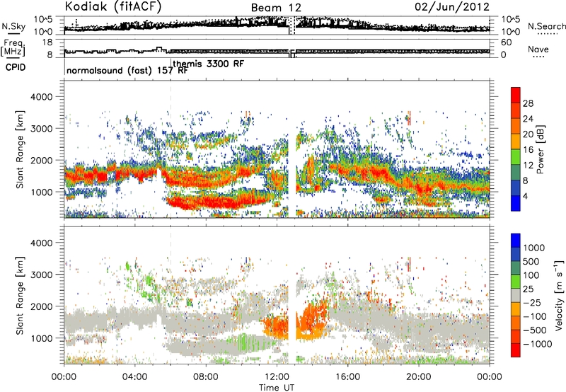Click the blue bottom segment of Power color bar
566x392 pixels.
click(516, 203)
